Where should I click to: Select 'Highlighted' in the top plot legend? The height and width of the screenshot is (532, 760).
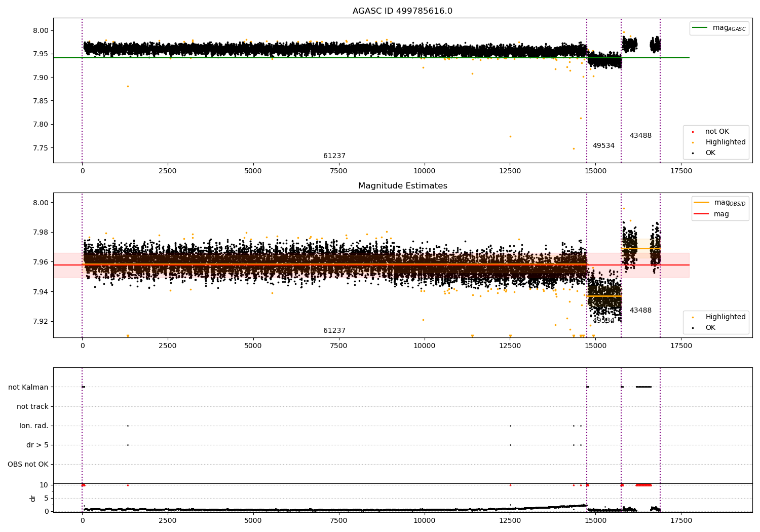pos(726,142)
